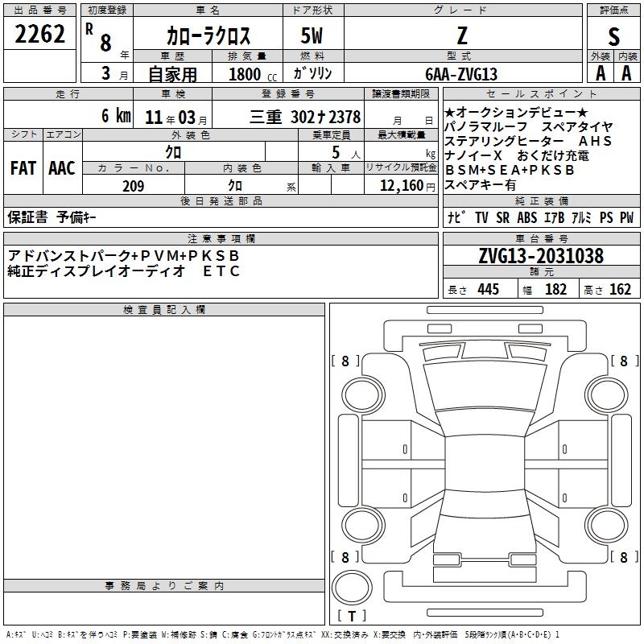Click ETC in the notes section
This screenshot has height=644, width=644.
pos(221,270)
